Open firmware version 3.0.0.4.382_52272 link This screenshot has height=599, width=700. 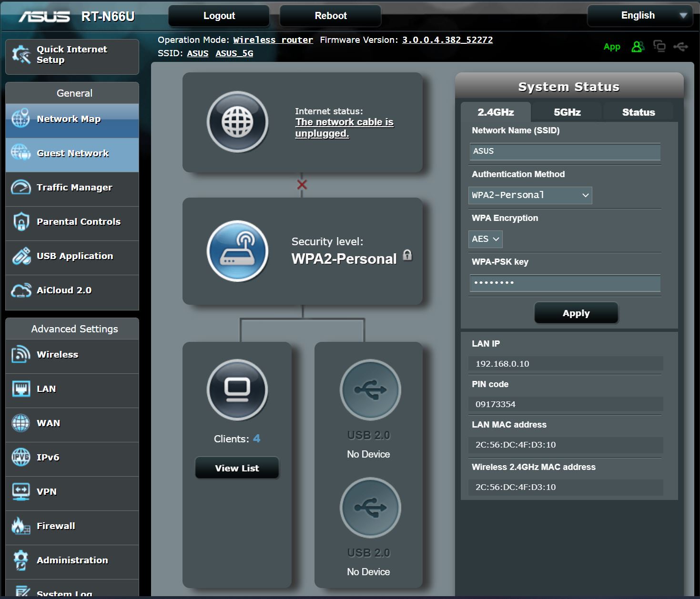click(447, 40)
